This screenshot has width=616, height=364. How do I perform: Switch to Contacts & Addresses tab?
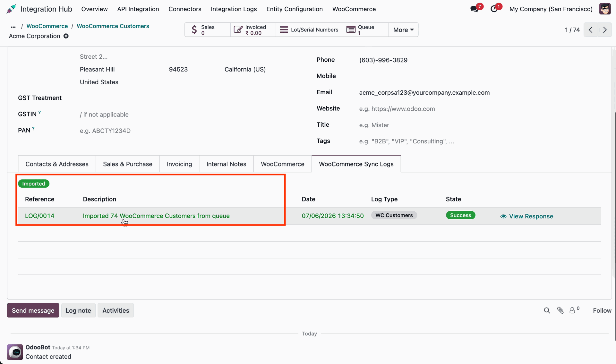pos(57,164)
